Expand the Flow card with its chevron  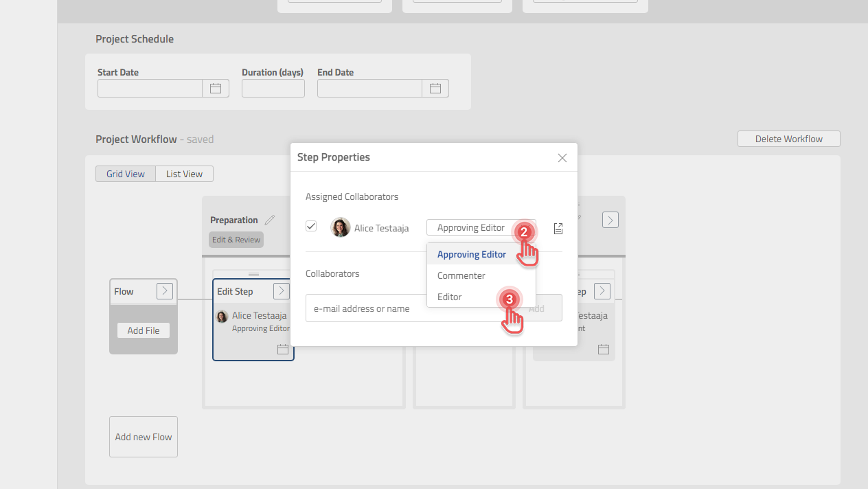point(164,291)
